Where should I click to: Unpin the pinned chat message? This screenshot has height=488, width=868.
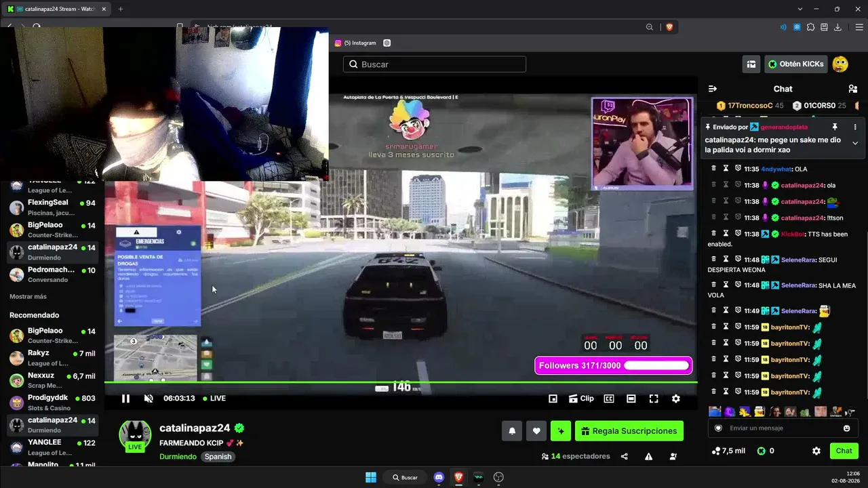(x=835, y=127)
